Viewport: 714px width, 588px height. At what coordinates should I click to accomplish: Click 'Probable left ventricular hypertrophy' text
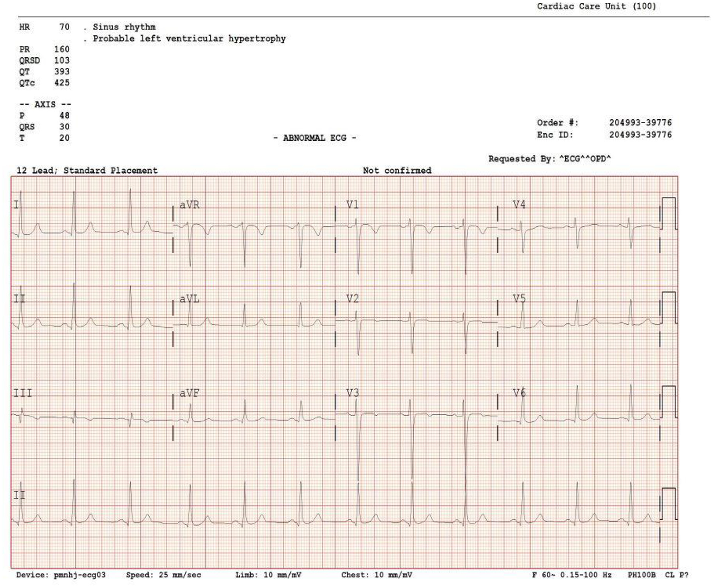point(189,39)
